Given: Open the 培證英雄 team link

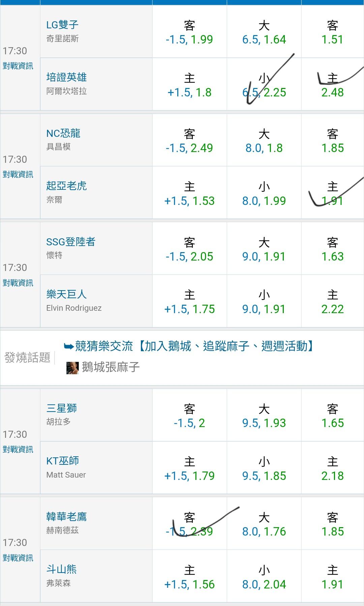Looking at the screenshot, I should point(66,77).
